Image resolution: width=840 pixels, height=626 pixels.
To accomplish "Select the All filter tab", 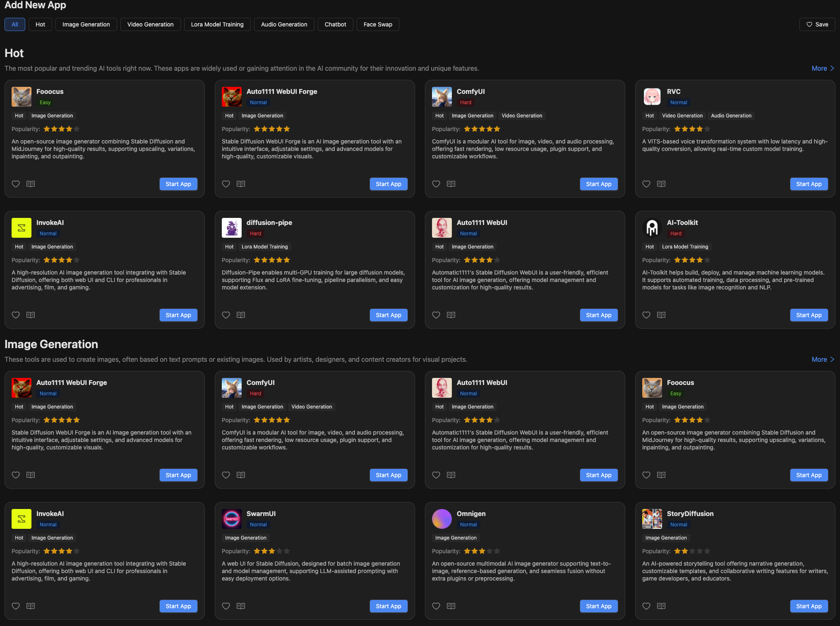I will (15, 24).
